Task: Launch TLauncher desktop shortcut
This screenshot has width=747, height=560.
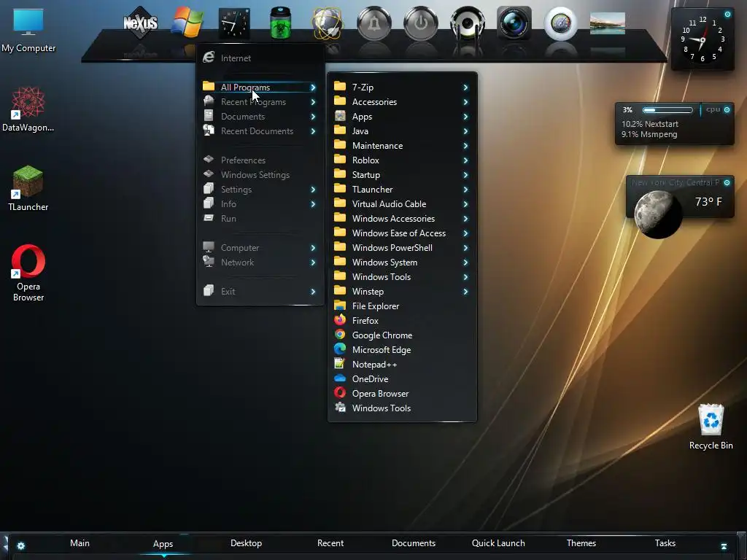Action: [x=28, y=188]
